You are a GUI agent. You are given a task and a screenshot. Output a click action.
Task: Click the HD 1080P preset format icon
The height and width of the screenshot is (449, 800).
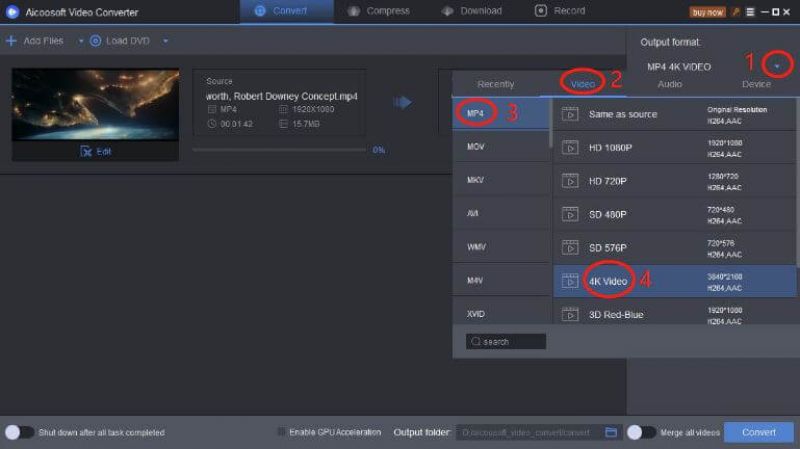[x=570, y=147]
